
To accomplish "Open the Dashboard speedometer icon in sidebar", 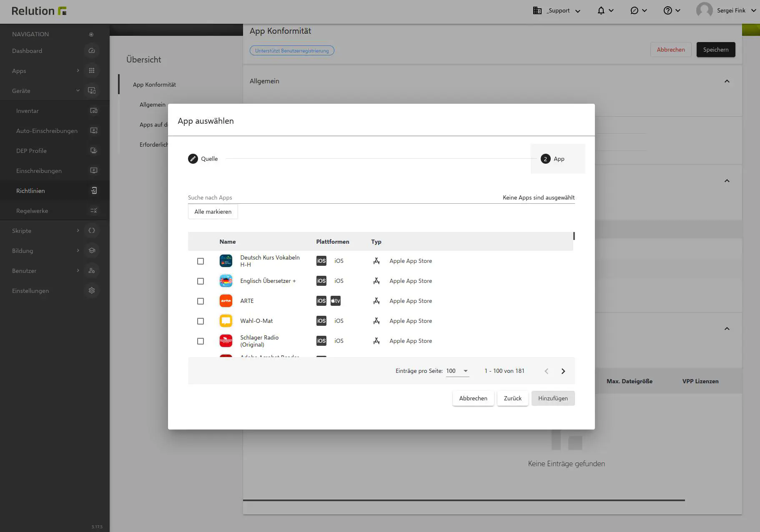I will 92,50.
